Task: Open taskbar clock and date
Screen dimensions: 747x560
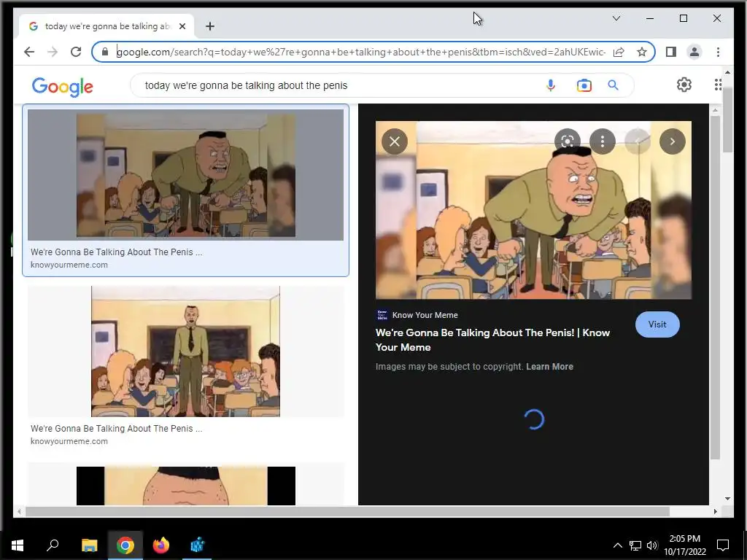Action: [x=684, y=545]
